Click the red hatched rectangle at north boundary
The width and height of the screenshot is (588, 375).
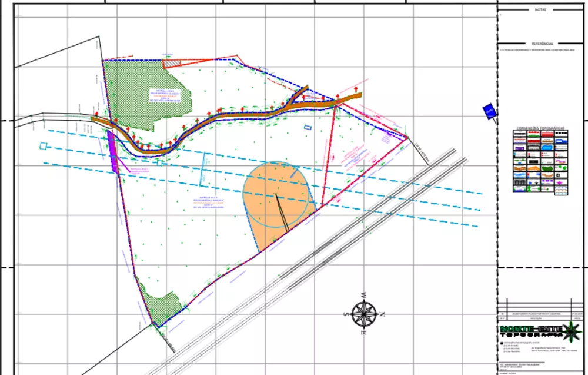click(172, 64)
